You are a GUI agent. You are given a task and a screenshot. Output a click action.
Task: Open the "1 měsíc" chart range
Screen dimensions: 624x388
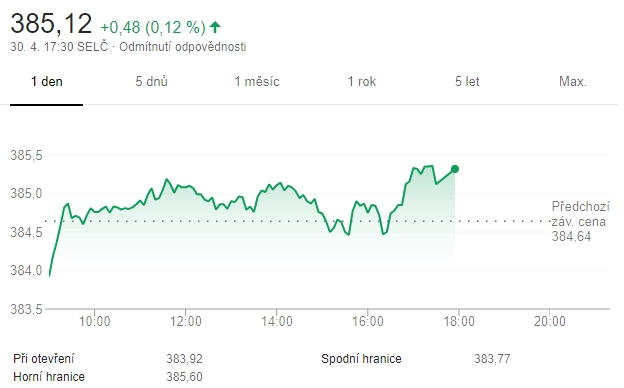(x=257, y=81)
